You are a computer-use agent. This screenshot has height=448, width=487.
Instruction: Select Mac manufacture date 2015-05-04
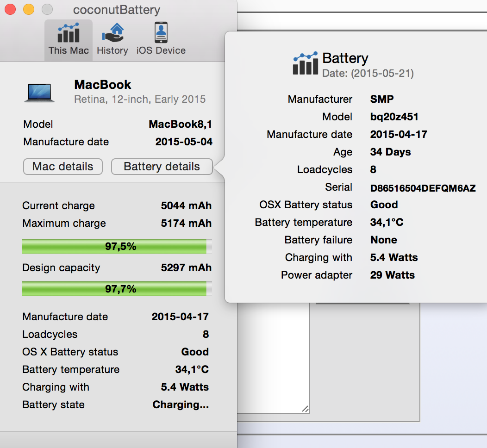(184, 142)
